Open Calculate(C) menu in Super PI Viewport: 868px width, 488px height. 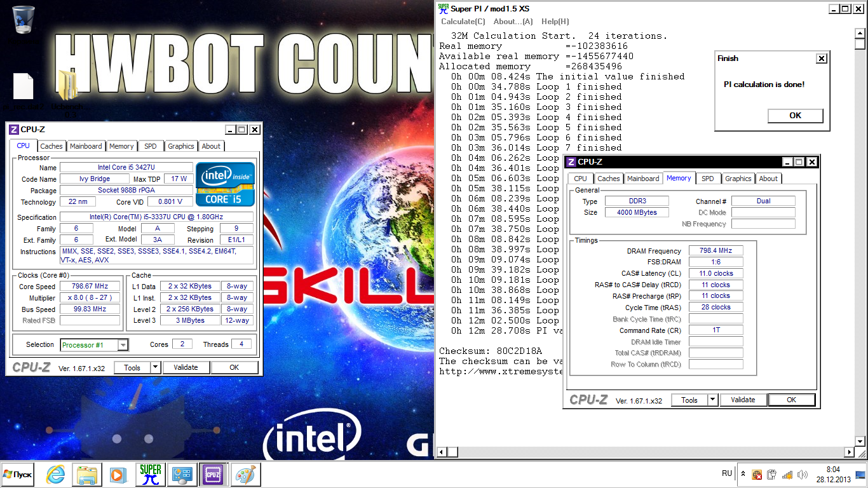pos(463,22)
